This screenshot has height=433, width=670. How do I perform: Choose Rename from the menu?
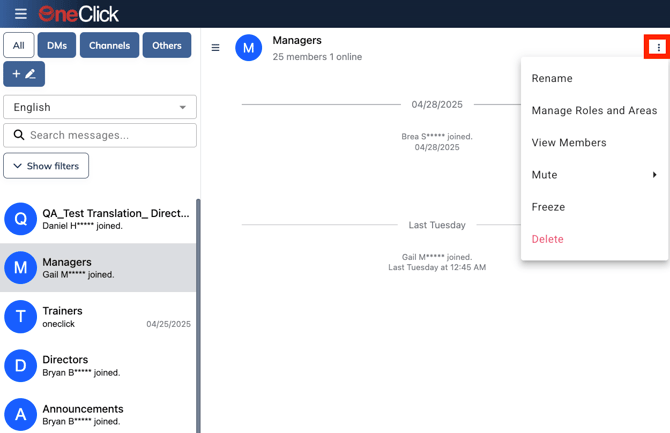pos(552,78)
